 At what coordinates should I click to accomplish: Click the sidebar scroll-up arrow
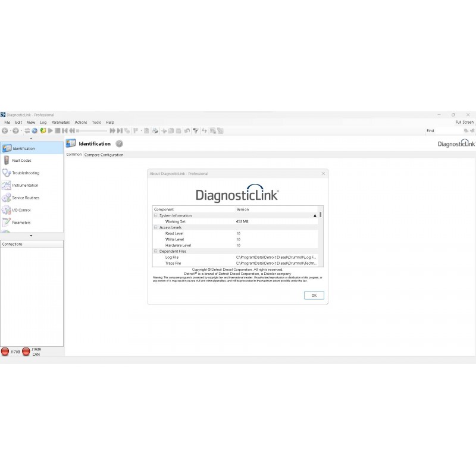pyautogui.click(x=31, y=139)
